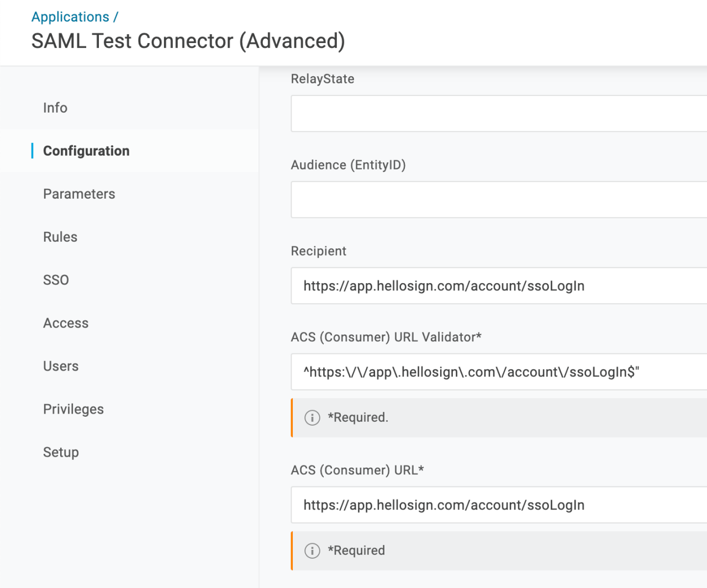Switch to the Parameters section
Image resolution: width=707 pixels, height=588 pixels.
79,194
